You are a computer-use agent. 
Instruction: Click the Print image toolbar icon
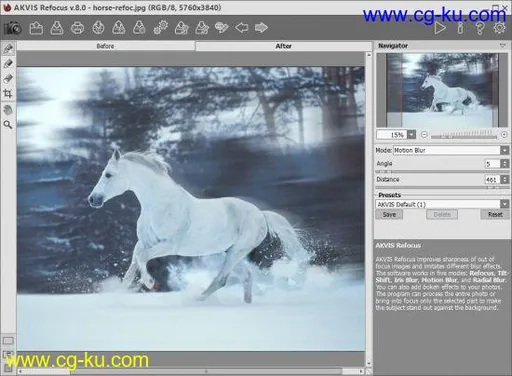coord(77,28)
